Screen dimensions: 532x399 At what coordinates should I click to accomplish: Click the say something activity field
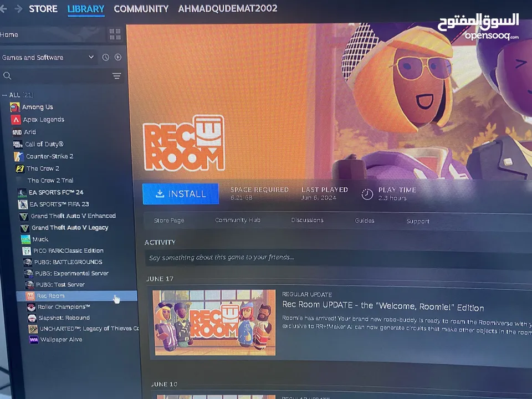point(339,258)
